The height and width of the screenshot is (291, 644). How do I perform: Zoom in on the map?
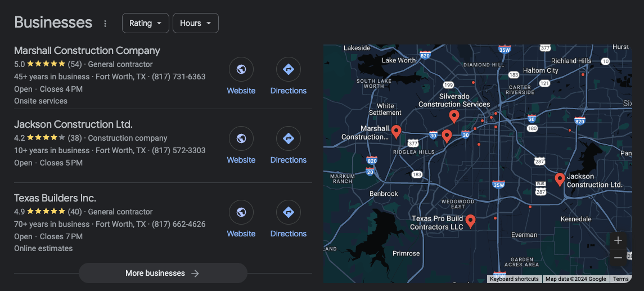pyautogui.click(x=618, y=240)
